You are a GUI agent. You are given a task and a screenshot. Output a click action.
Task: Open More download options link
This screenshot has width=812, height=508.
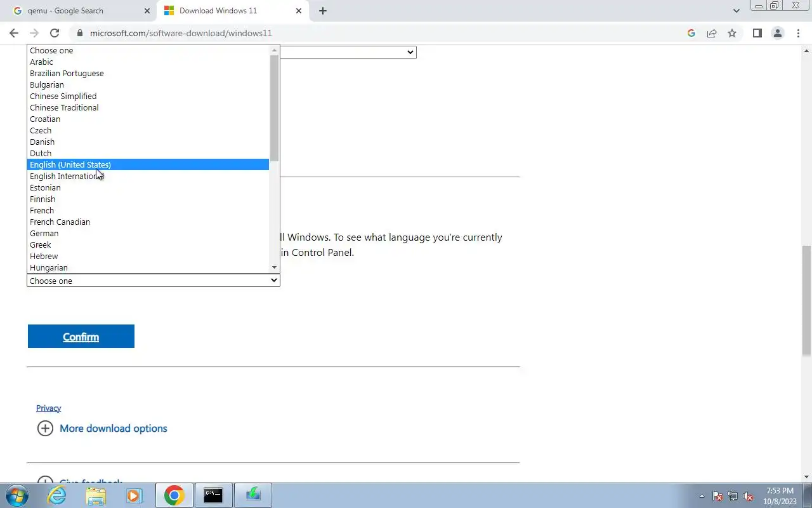pos(114,429)
